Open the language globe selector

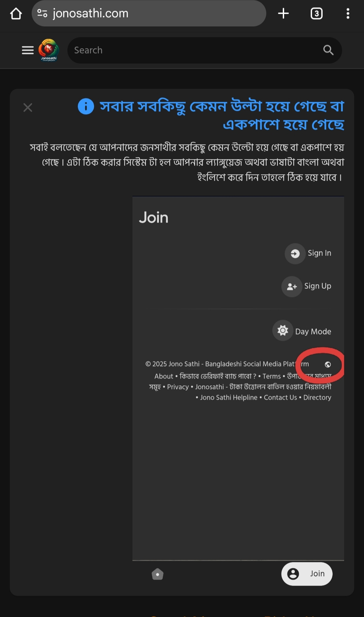coord(328,364)
